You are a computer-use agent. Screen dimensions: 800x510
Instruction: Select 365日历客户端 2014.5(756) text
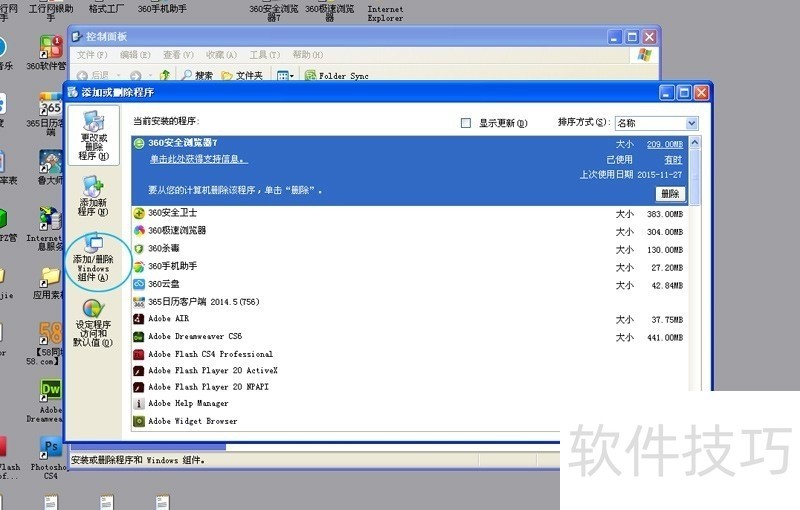coord(204,302)
